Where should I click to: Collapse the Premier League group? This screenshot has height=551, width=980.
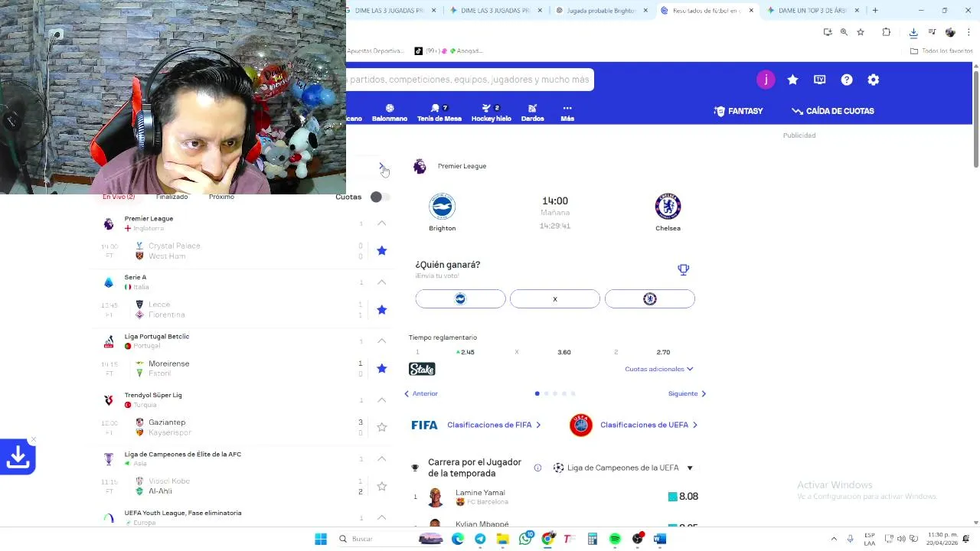pyautogui.click(x=381, y=223)
